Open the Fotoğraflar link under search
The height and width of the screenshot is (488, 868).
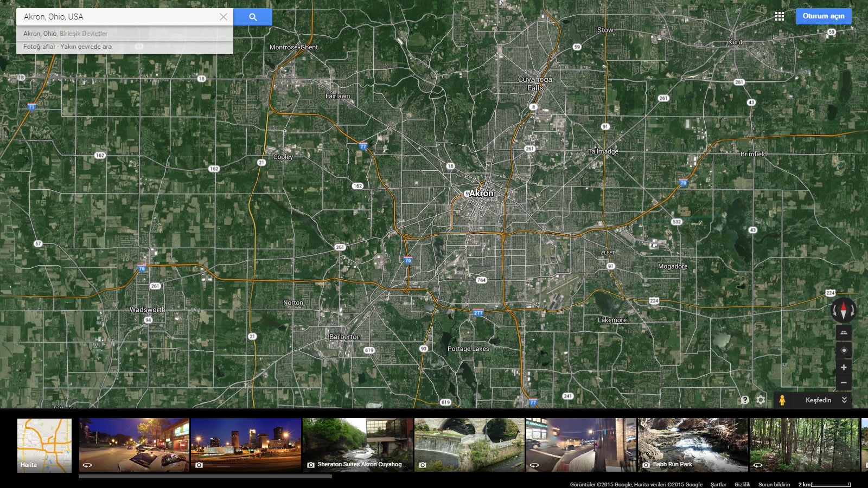[x=39, y=47]
